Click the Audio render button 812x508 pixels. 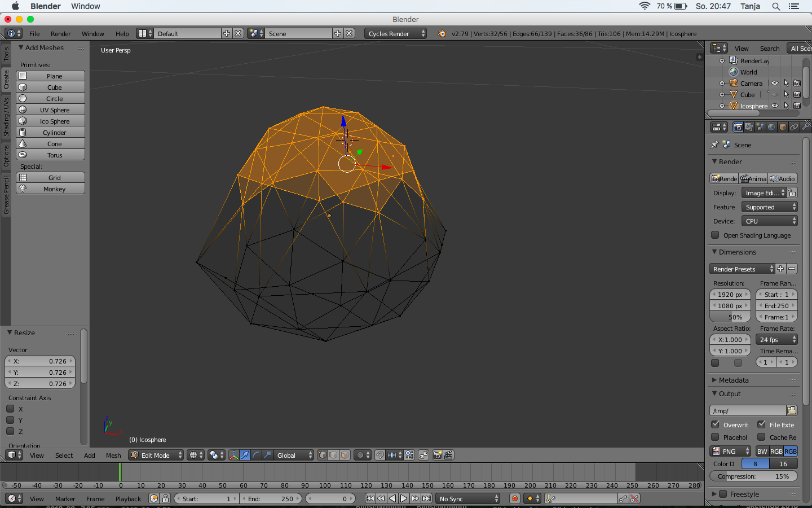[783, 178]
